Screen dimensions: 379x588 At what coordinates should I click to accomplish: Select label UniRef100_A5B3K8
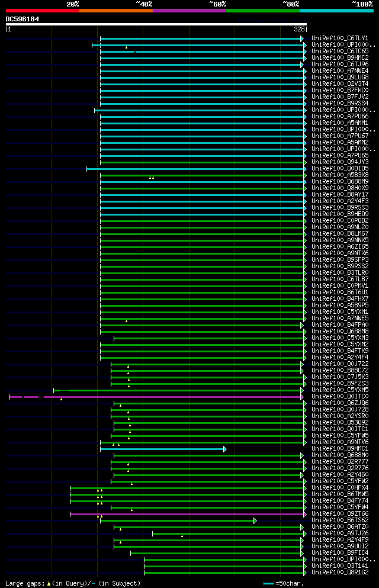click(x=340, y=175)
